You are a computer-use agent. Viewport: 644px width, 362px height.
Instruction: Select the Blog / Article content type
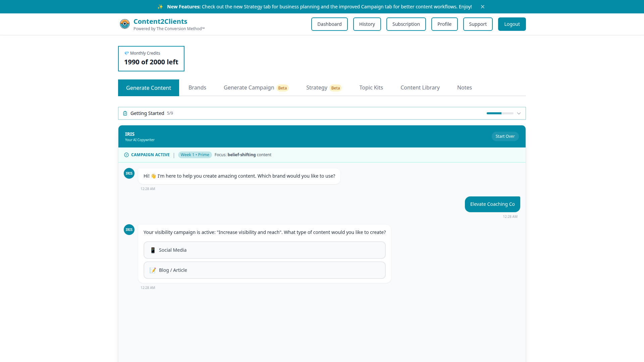(x=264, y=270)
